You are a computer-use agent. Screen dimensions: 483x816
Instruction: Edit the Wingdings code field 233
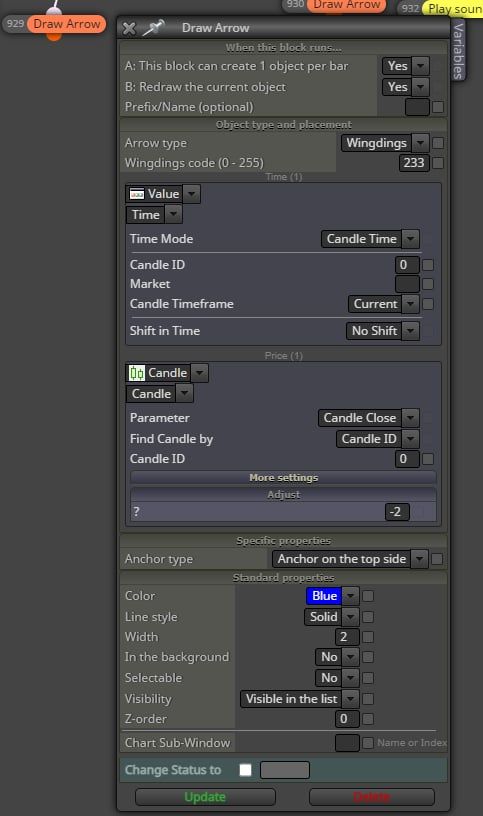click(x=414, y=163)
